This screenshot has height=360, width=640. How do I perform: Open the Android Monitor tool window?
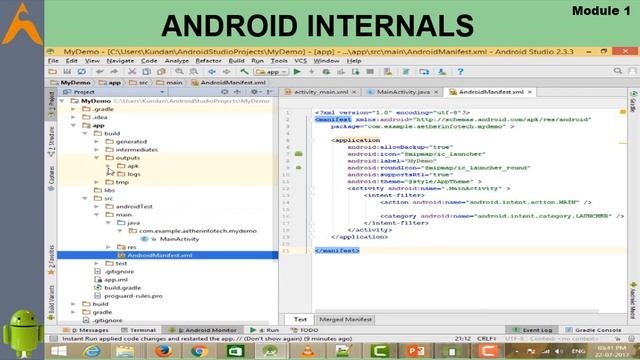[203, 330]
